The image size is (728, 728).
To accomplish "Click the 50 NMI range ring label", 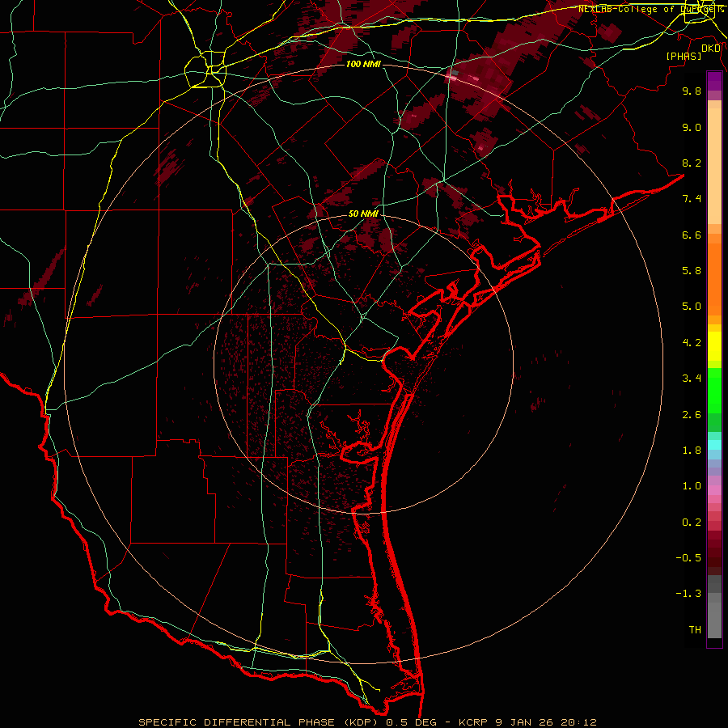I will point(363,214).
